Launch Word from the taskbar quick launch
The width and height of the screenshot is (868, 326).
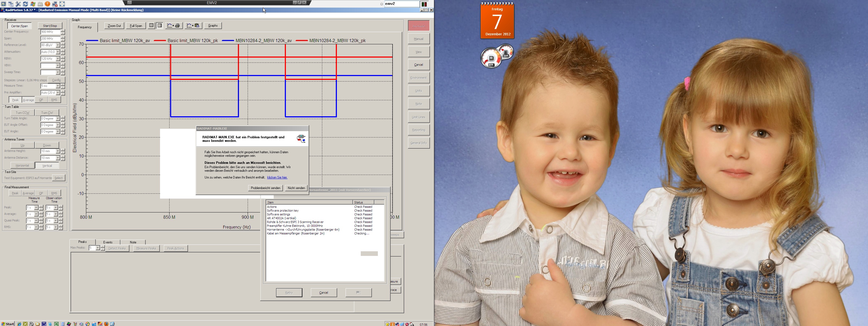(44, 324)
